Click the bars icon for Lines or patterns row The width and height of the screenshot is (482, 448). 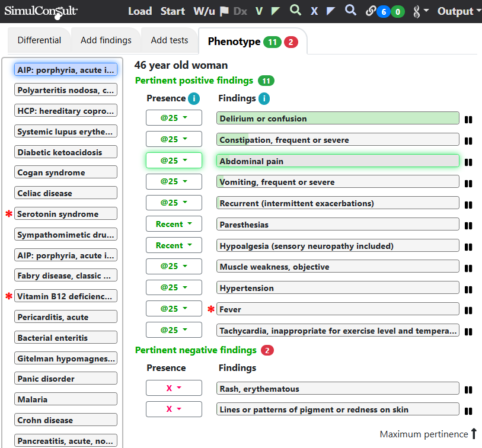pyautogui.click(x=468, y=411)
